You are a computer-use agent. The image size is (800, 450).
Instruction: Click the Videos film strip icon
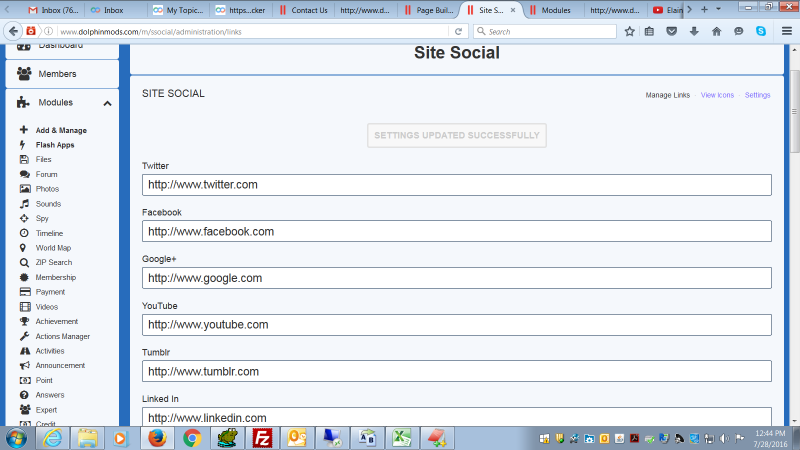[25, 307]
